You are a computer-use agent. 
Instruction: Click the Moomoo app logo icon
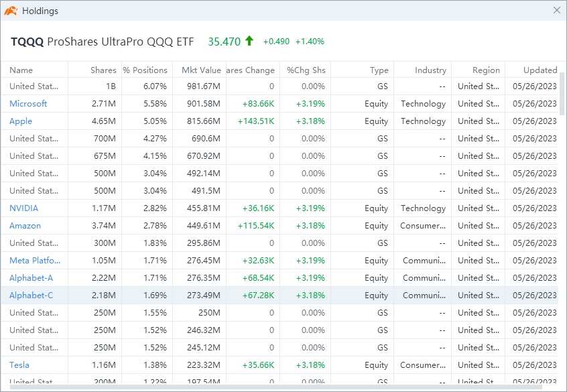pos(11,11)
